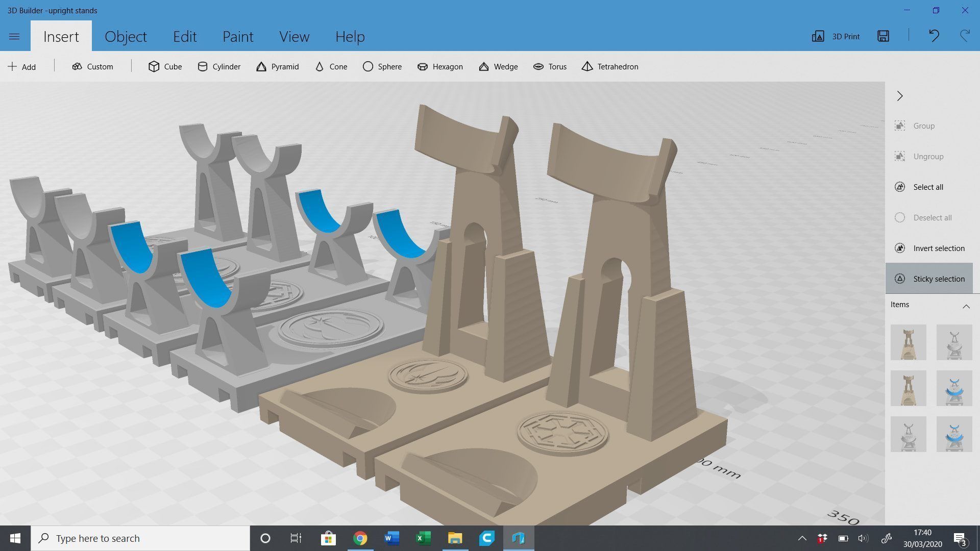
Task: Insert a Cylinder
Action: pos(219,67)
